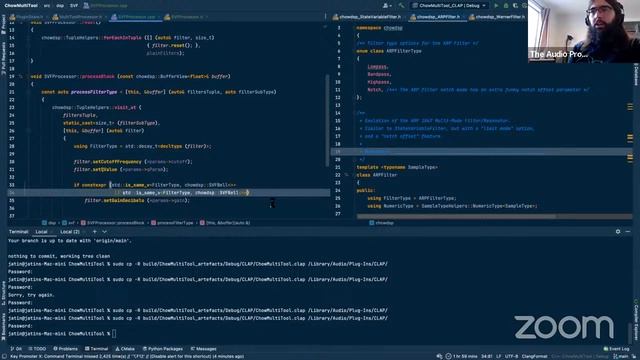Open the user account icon in the toolbar
Viewport: 640px width, 360px height.
[386, 6]
